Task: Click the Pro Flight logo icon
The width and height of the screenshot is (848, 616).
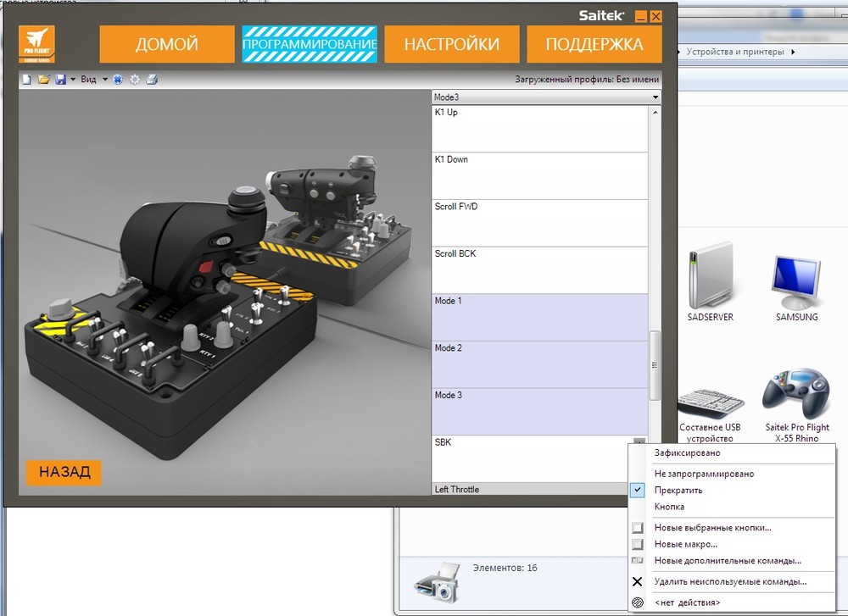Action: [x=36, y=44]
